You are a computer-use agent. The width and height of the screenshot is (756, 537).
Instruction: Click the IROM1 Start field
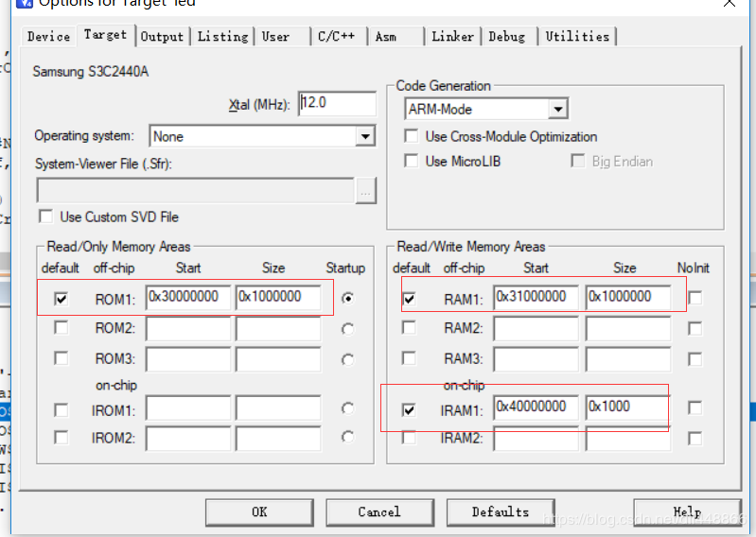coord(188,408)
